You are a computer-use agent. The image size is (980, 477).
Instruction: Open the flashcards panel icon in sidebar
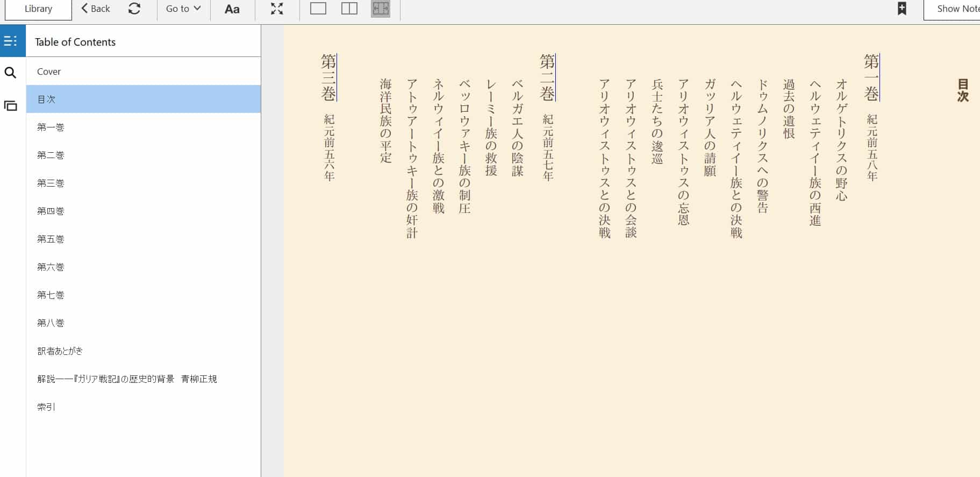click(x=11, y=106)
